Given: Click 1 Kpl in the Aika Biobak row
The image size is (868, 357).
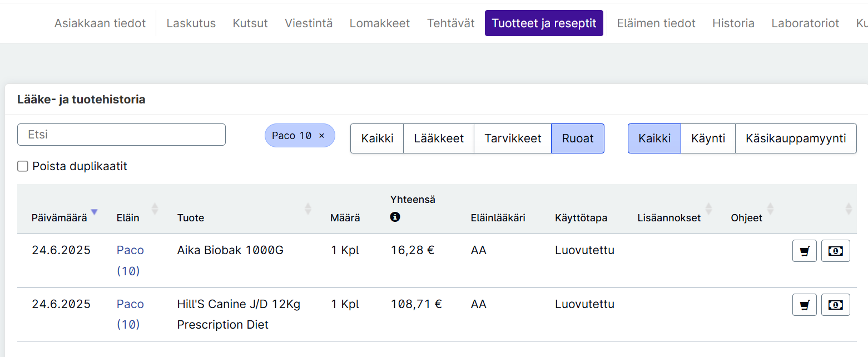Looking at the screenshot, I should 345,250.
